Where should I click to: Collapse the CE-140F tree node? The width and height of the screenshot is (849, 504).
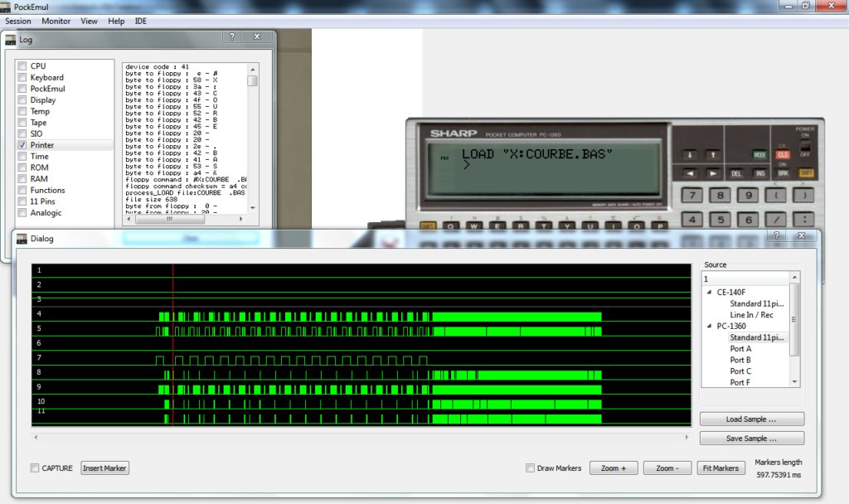point(710,292)
